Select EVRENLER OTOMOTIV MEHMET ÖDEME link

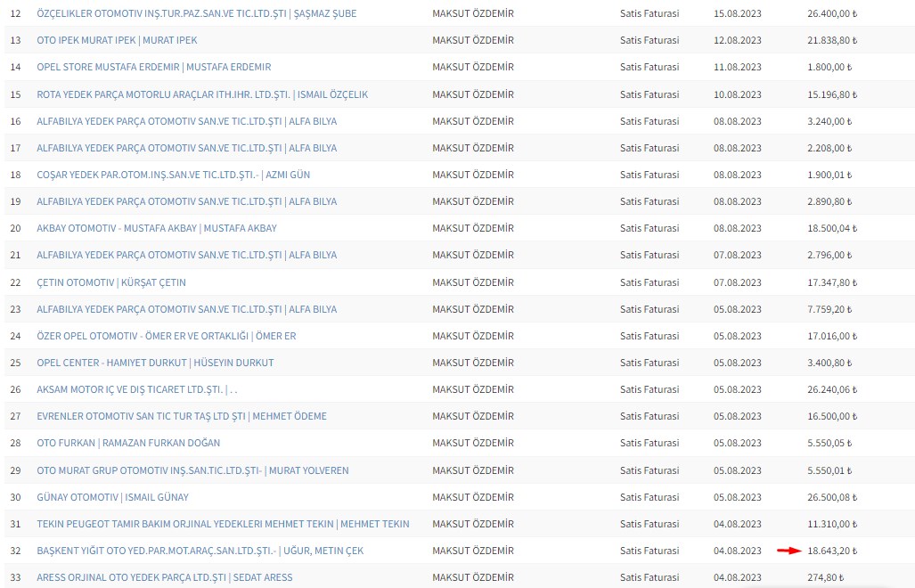tap(181, 416)
